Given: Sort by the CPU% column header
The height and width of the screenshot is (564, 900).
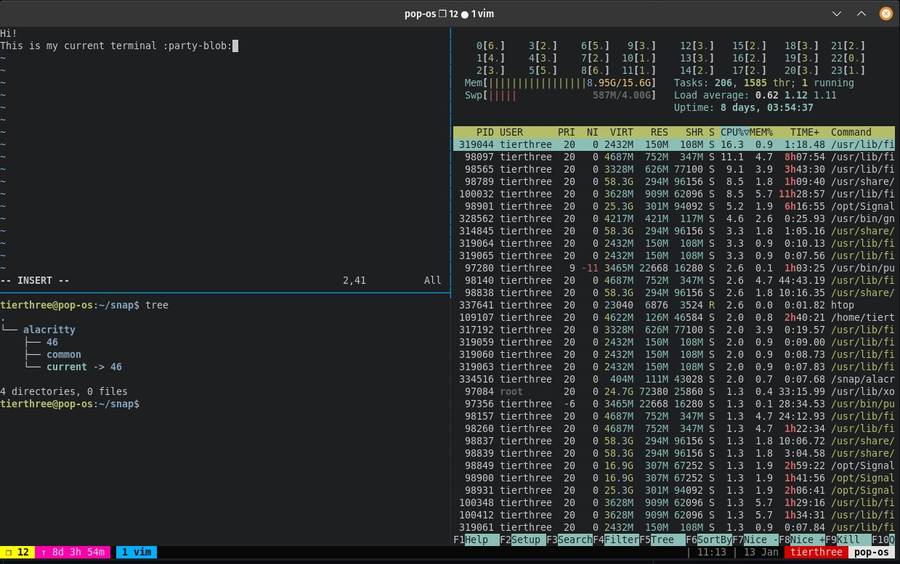Looking at the screenshot, I should click(x=733, y=132).
